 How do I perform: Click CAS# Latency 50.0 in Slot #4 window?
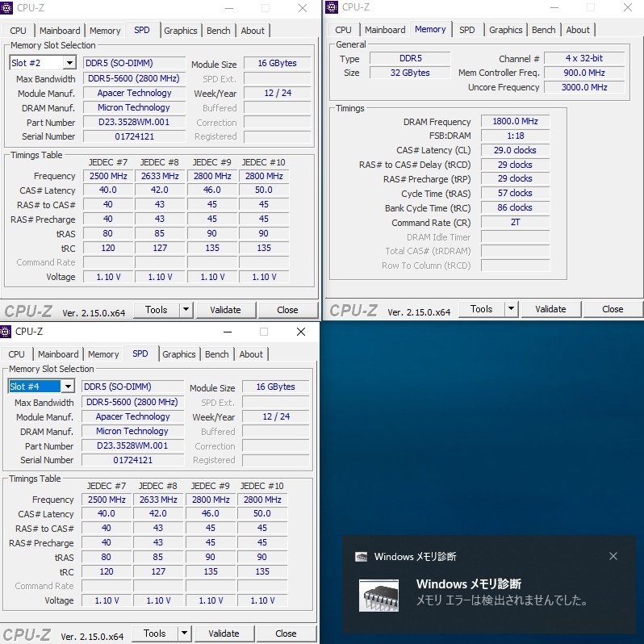tap(262, 513)
